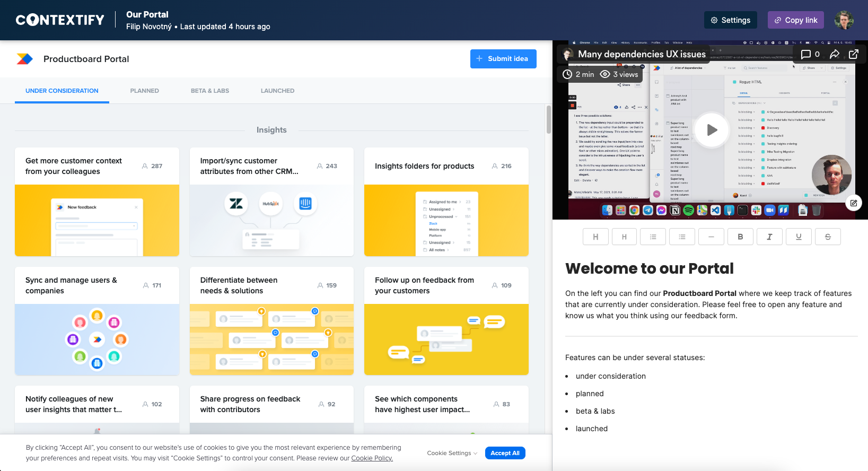Insert a horizontal rule divider
The height and width of the screenshot is (471, 868).
711,237
